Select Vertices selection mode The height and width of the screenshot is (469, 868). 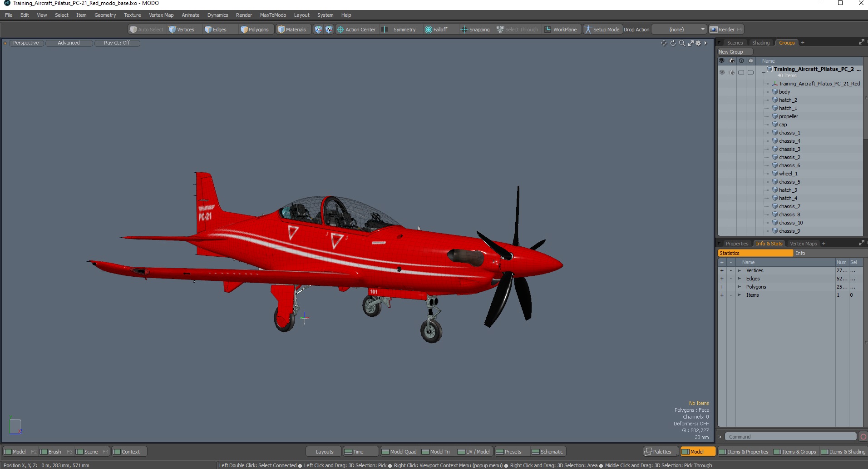181,30
